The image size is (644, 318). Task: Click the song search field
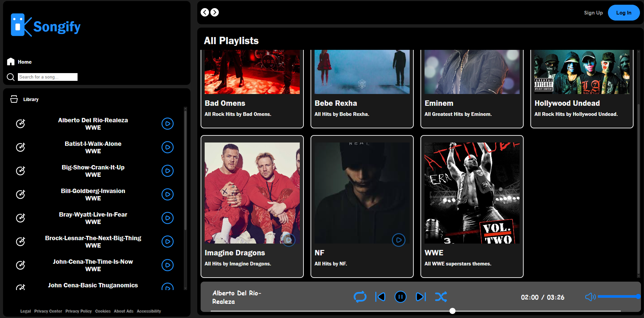coord(48,77)
